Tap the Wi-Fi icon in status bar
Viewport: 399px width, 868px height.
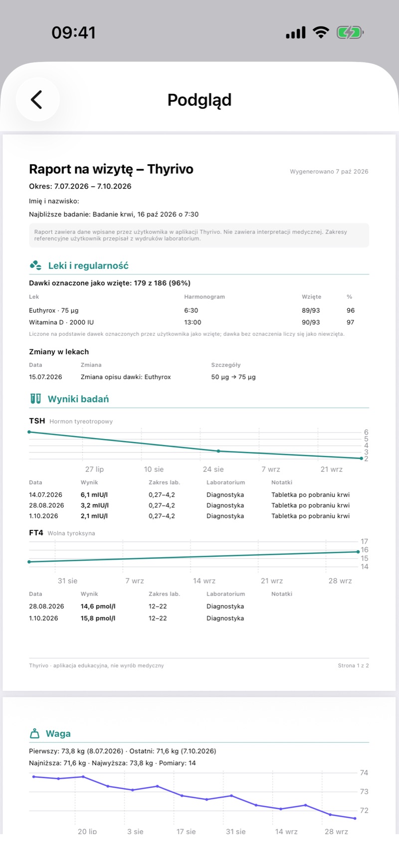point(321,33)
